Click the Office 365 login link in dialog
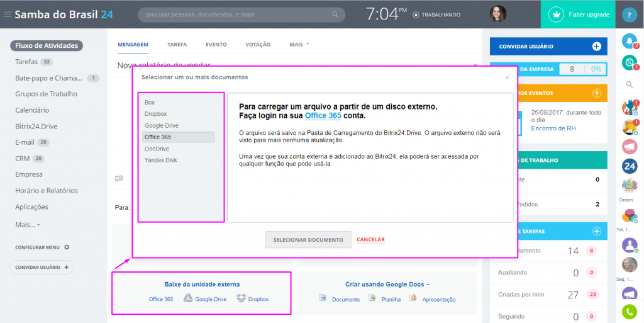The image size is (644, 323). coord(323,116)
